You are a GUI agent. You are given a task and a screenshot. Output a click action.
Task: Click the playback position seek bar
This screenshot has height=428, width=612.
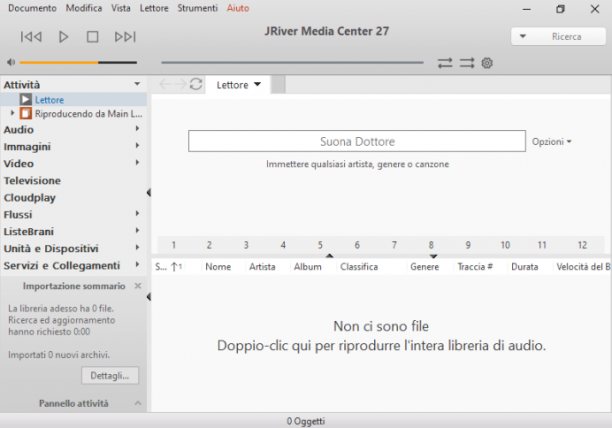tap(292, 62)
